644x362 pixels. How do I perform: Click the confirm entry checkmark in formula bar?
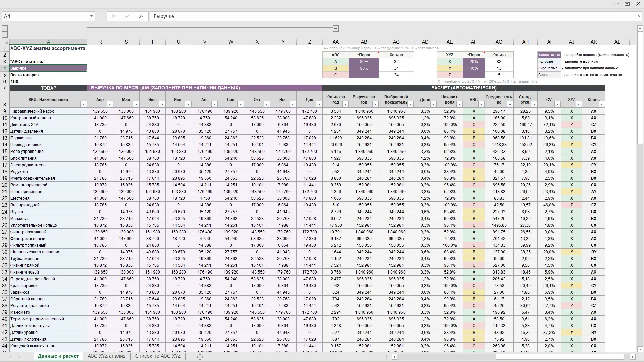[127, 16]
